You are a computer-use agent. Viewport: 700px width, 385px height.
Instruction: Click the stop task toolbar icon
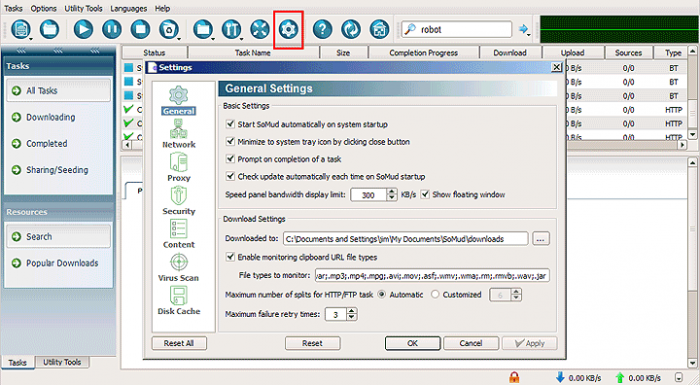140,29
